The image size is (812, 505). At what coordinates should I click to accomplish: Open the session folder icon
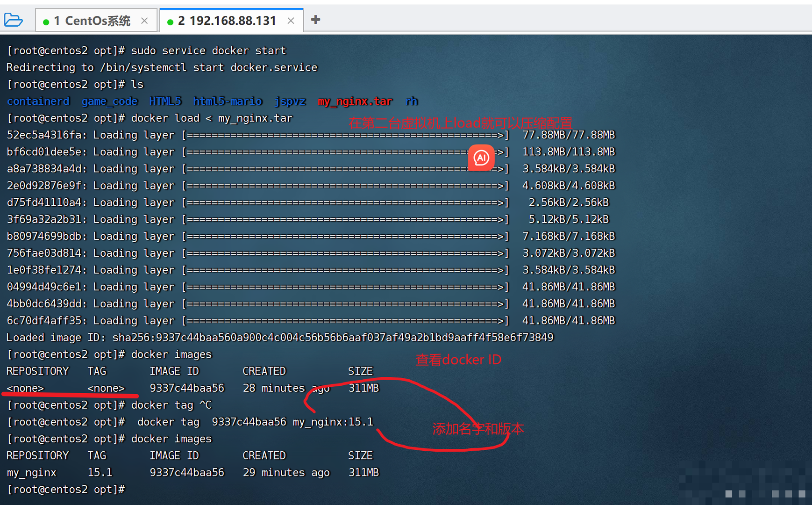pos(13,20)
